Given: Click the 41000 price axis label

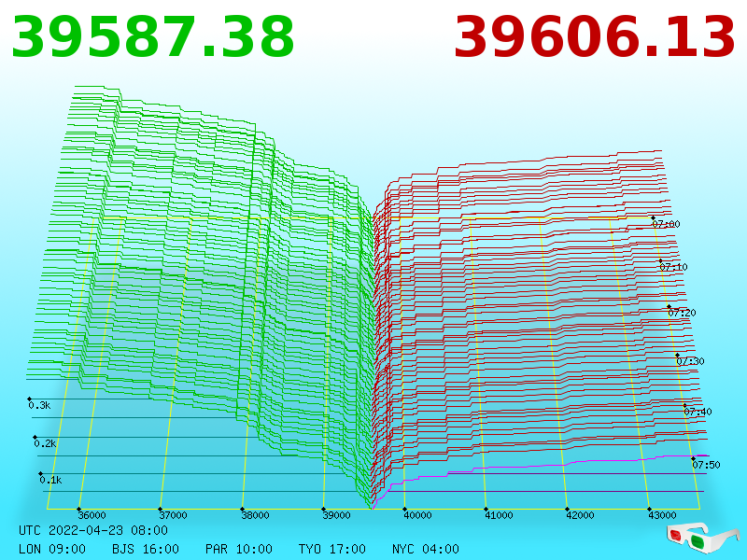Looking at the screenshot, I should tap(499, 515).
